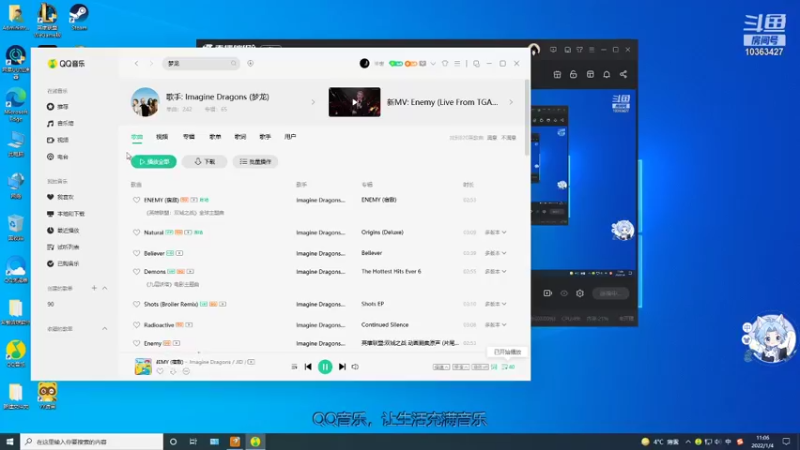Open Imagine Dragons artist page chevron
This screenshot has width=800, height=450.
[x=313, y=102]
